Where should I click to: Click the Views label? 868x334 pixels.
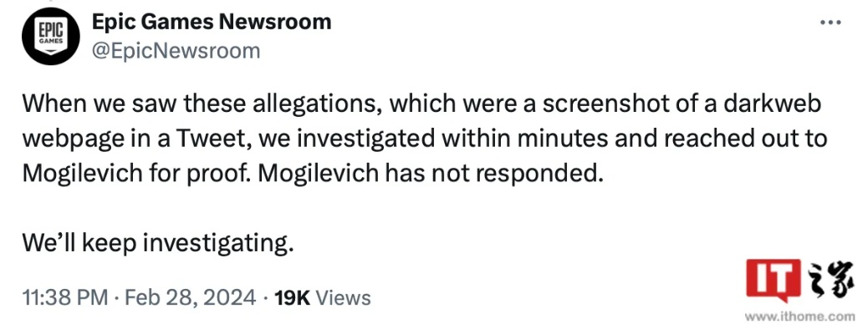(345, 297)
